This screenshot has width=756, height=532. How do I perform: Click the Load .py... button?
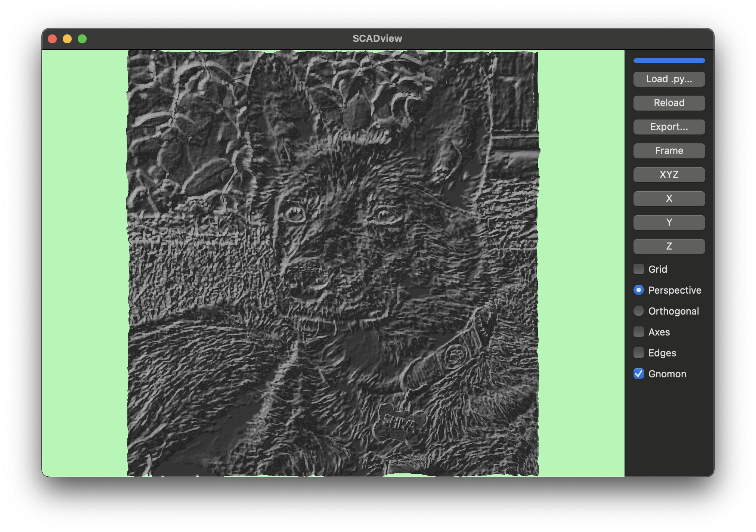669,79
